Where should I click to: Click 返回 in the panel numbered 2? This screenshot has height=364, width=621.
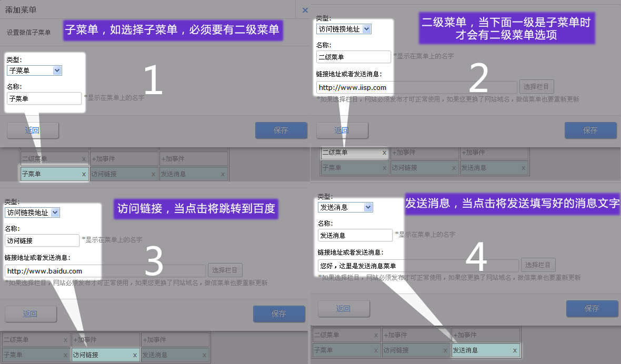pyautogui.click(x=342, y=130)
